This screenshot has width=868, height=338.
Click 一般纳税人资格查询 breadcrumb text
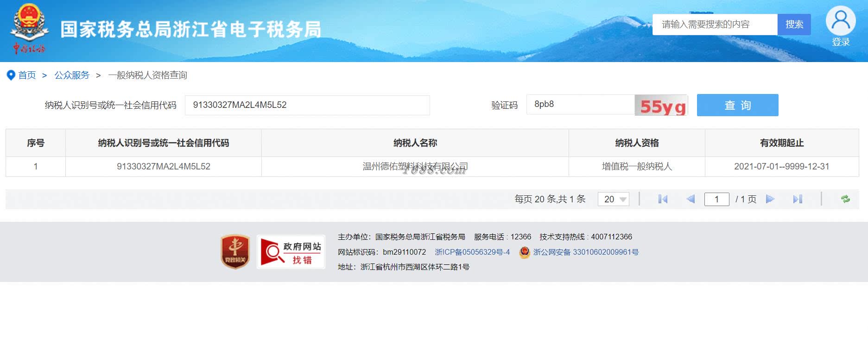[147, 75]
